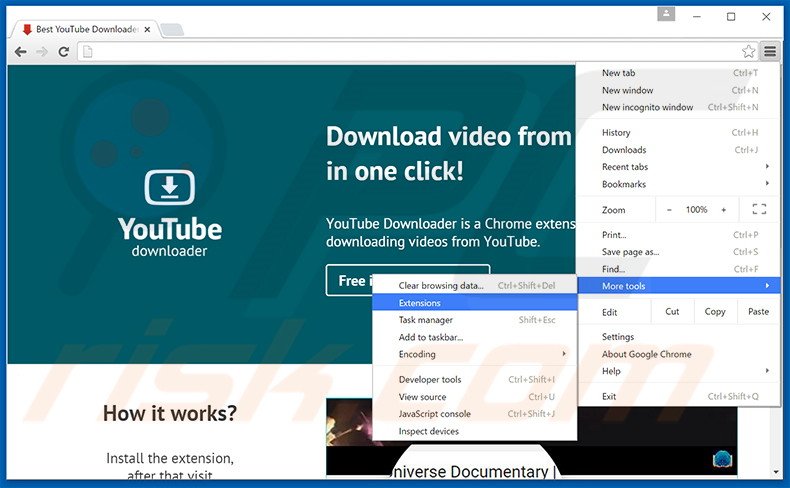Select Print menu item
Viewport: 790px width, 488px height.
point(679,235)
